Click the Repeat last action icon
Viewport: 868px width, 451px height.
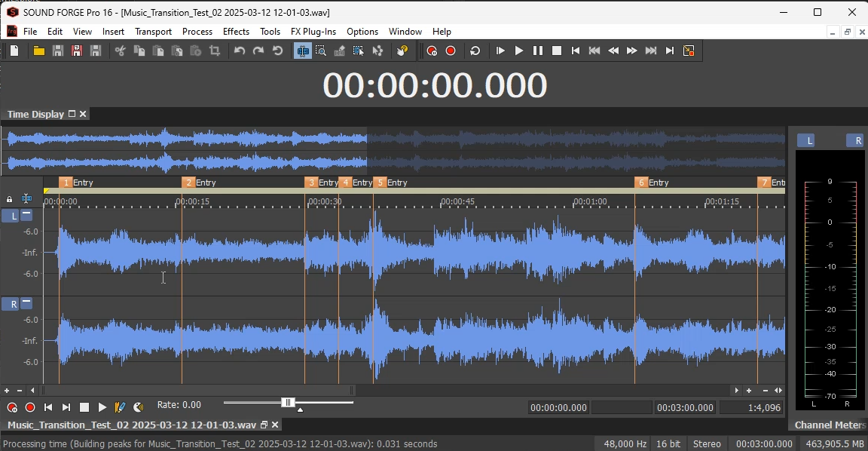277,51
